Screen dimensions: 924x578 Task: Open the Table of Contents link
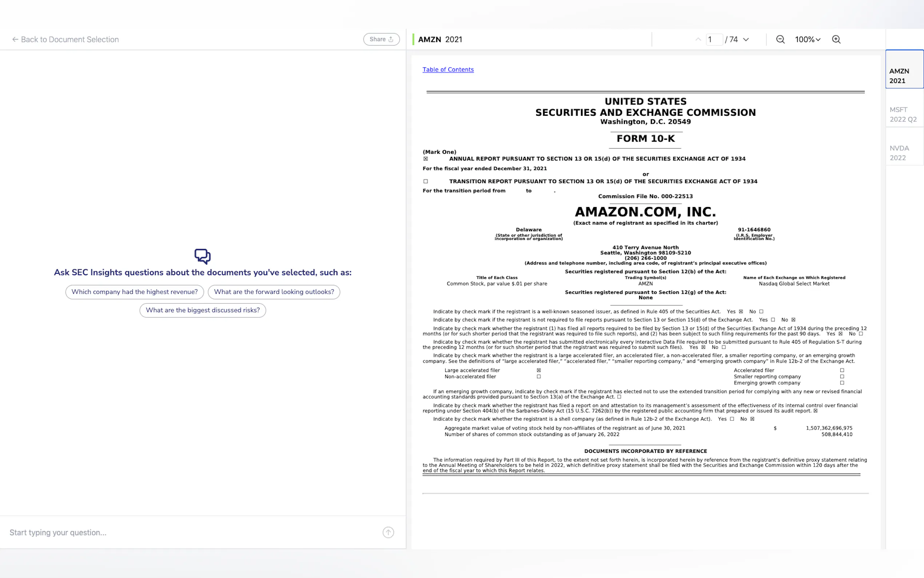(x=448, y=70)
